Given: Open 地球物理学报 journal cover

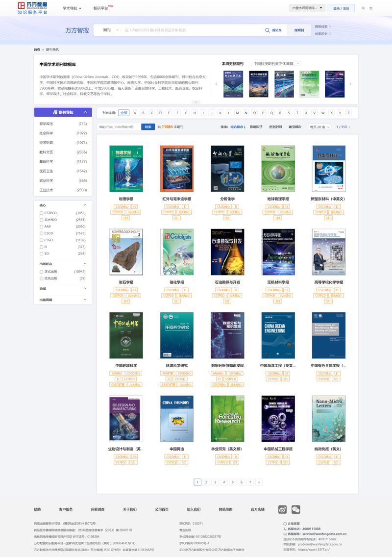Looking at the screenshot, I should pos(278,169).
